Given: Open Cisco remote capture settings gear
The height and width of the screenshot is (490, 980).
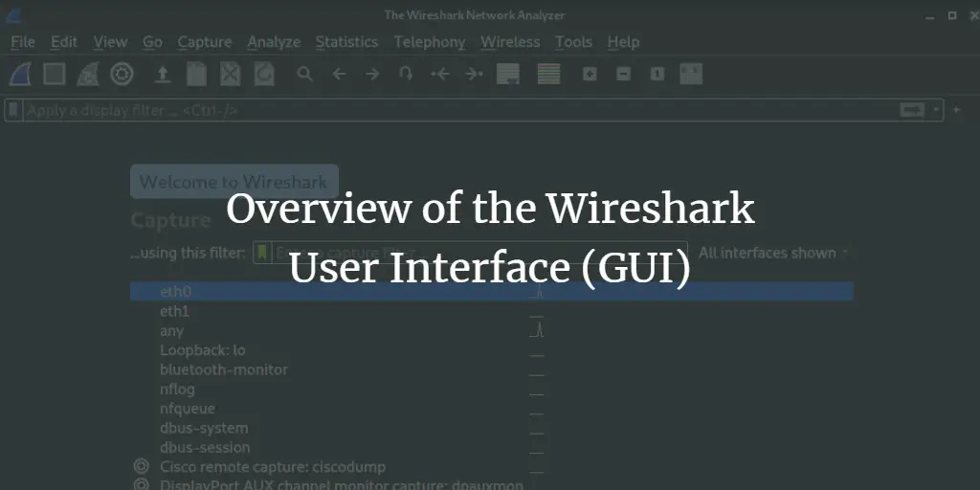Looking at the screenshot, I should [x=142, y=467].
